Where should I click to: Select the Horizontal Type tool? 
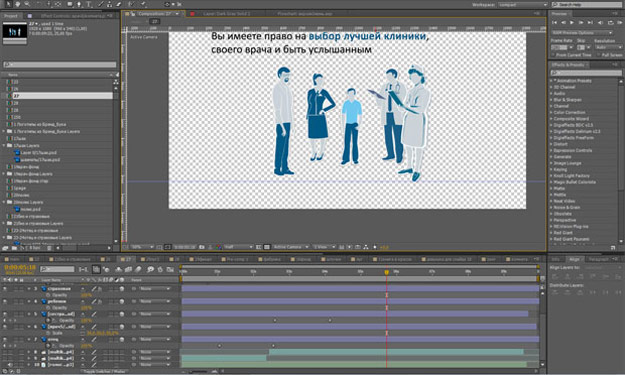click(x=89, y=4)
